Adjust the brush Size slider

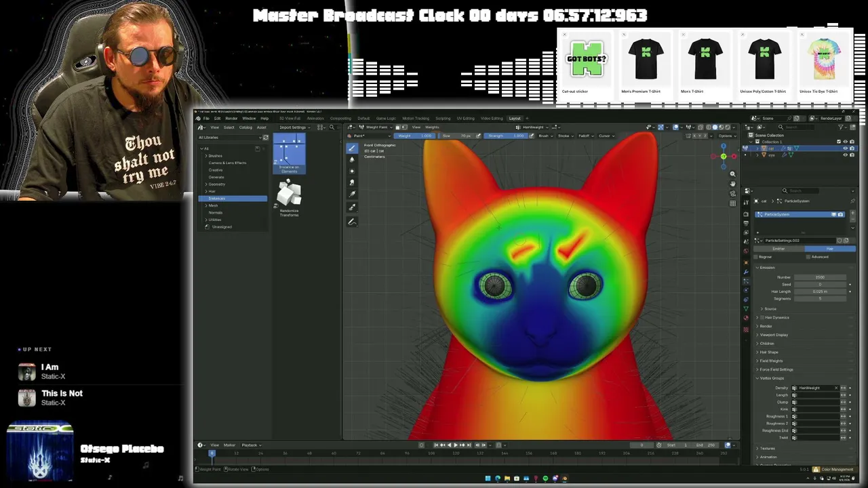click(456, 136)
